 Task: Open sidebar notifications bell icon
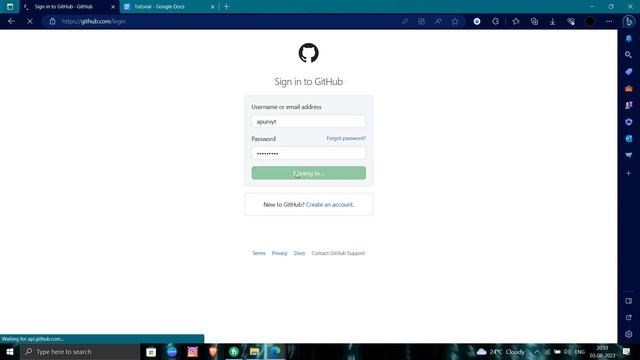pyautogui.click(x=629, y=38)
